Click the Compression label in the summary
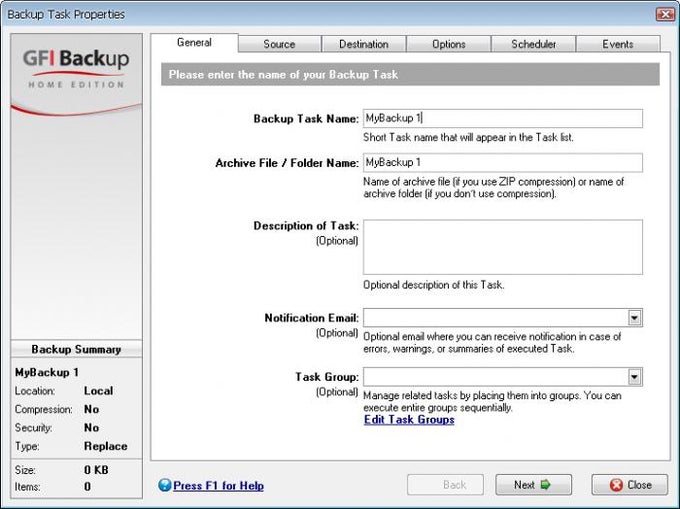Image resolution: width=680 pixels, height=509 pixels. point(43,409)
